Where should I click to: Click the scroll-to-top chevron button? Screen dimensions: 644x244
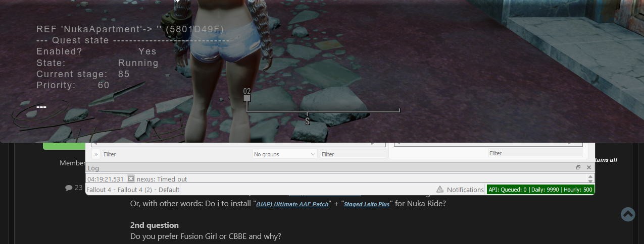pos(628,214)
